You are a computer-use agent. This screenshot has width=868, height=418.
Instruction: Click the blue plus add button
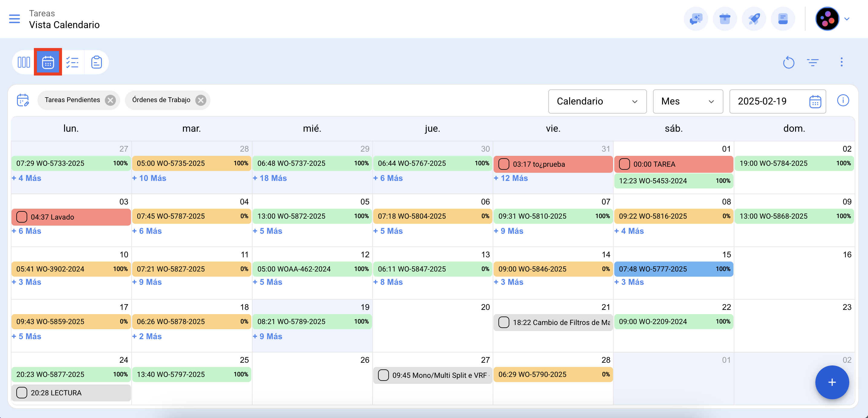[832, 382]
